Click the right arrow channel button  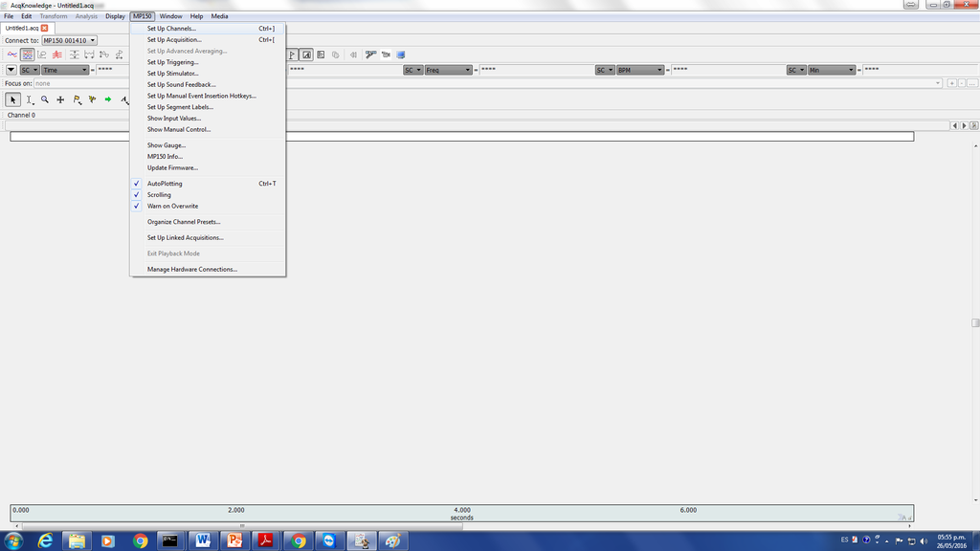click(965, 125)
